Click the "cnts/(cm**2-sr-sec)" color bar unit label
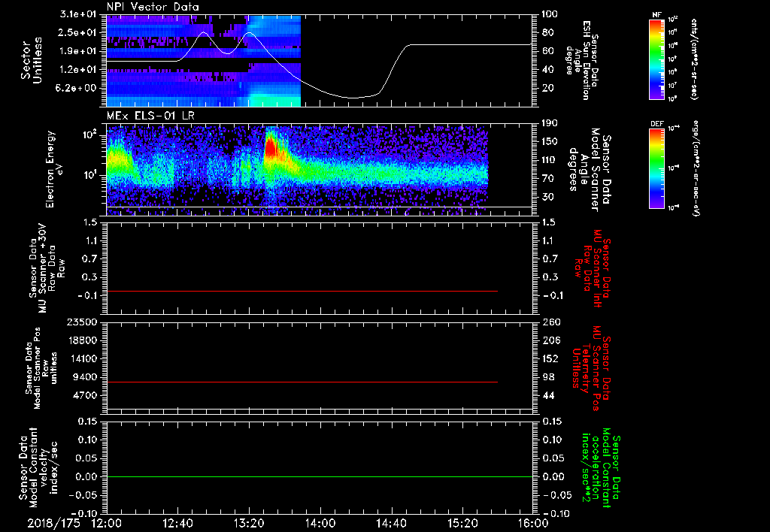The width and height of the screenshot is (770, 532). coord(694,59)
